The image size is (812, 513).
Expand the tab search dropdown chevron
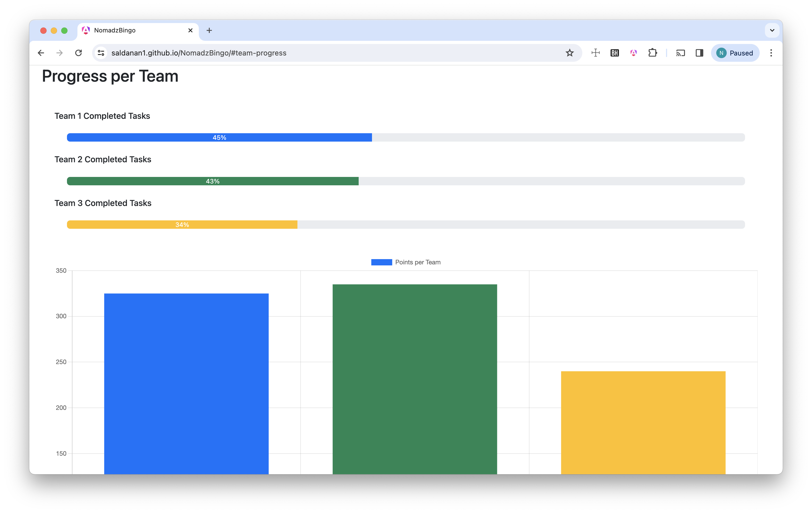pos(772,30)
